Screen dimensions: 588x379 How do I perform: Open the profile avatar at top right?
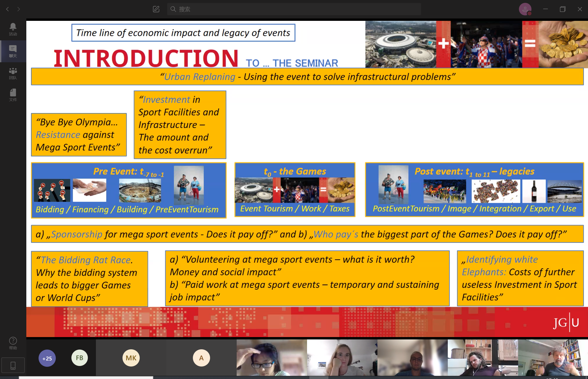525,9
